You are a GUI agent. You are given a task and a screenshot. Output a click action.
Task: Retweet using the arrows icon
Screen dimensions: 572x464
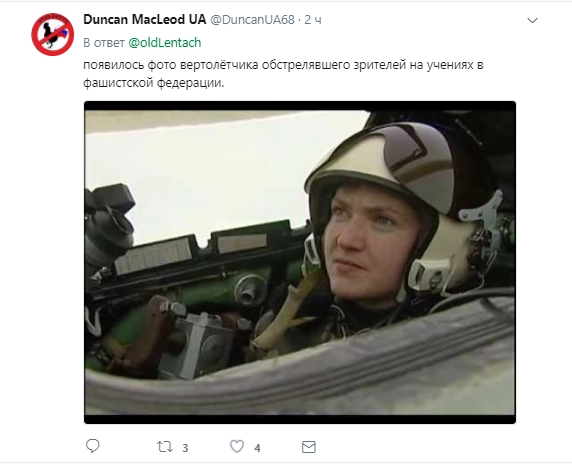(165, 446)
